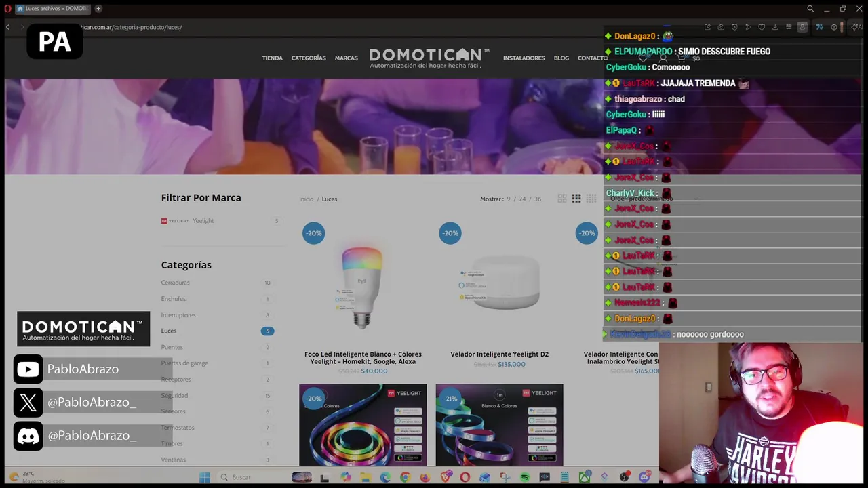This screenshot has height=488, width=868.
Task: Switch to four-column grid view
Action: click(591, 199)
